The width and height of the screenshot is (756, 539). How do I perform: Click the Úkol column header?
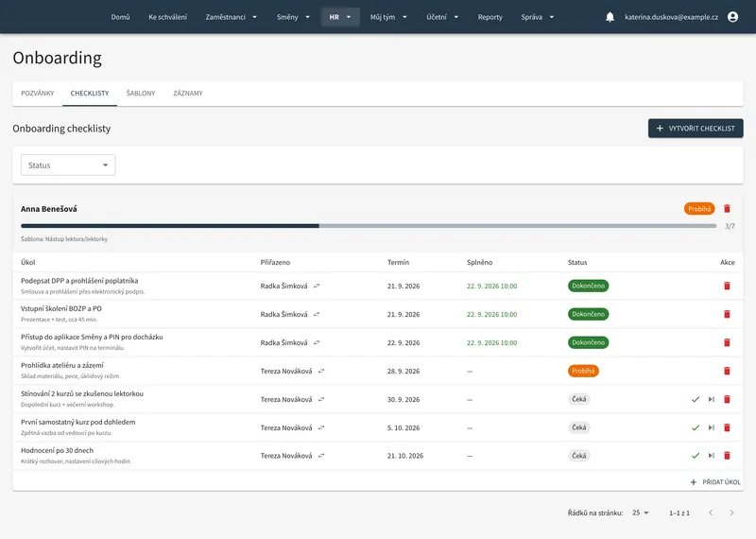(x=28, y=263)
